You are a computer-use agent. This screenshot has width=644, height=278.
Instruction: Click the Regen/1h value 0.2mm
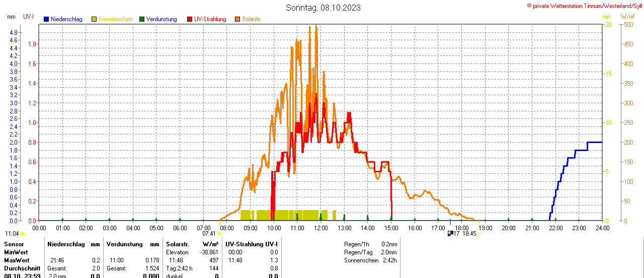389,244
